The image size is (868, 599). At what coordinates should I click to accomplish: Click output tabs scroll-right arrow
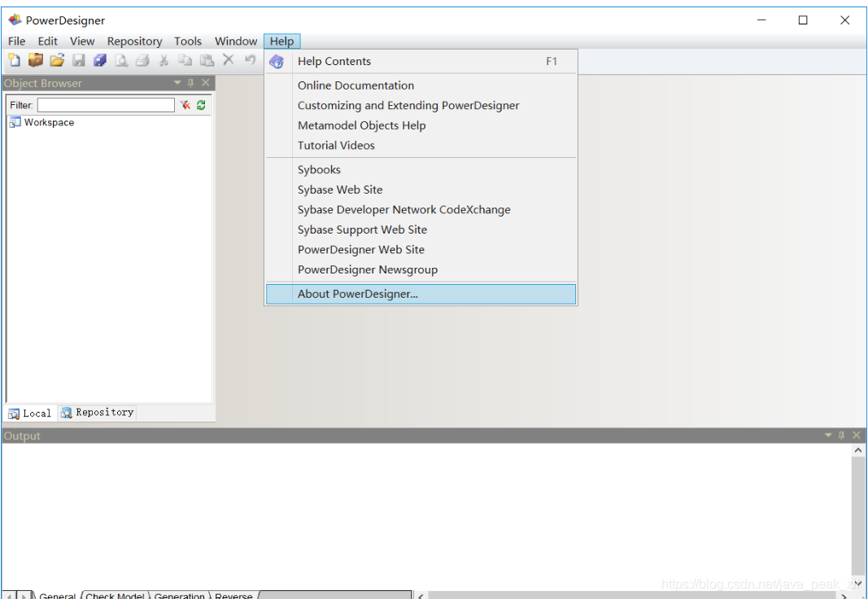click(24, 595)
